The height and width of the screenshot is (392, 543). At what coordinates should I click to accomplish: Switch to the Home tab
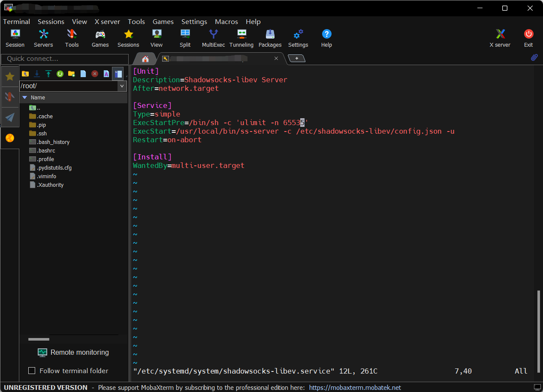[x=145, y=59]
